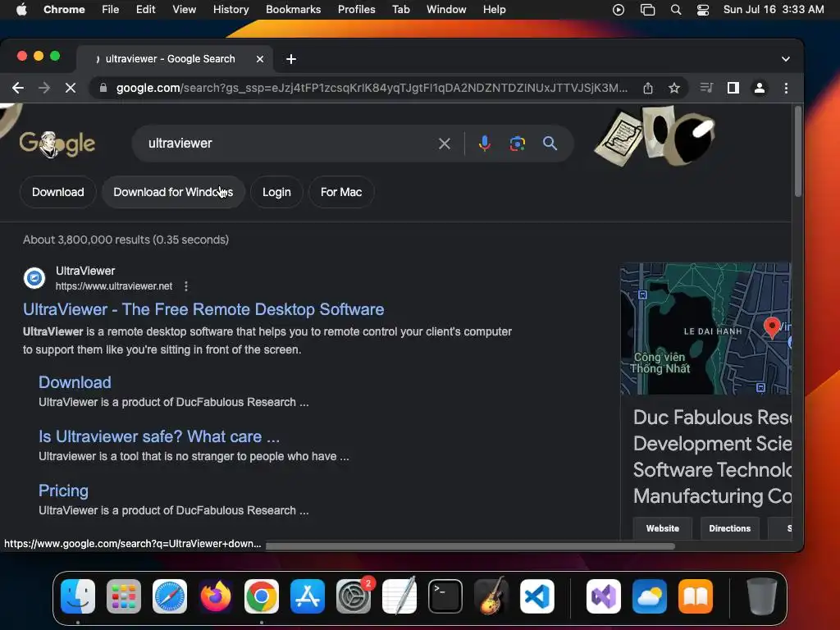Close the ultraviewer Google Search tab
This screenshot has width=840, height=630.
coord(260,59)
